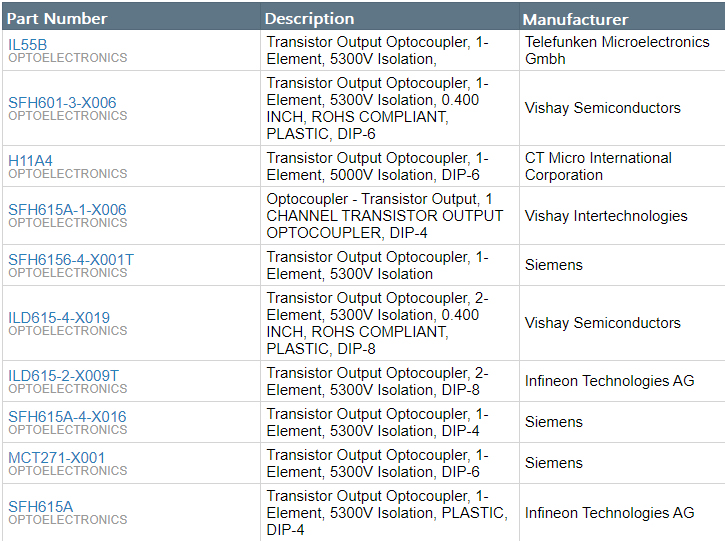Open the ILD615-4-X019 part link

pyautogui.click(x=59, y=317)
